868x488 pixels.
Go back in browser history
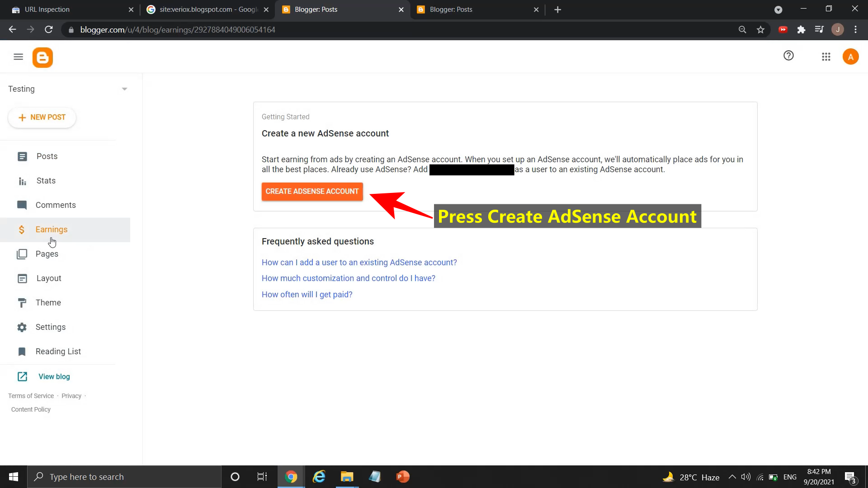pos(12,29)
